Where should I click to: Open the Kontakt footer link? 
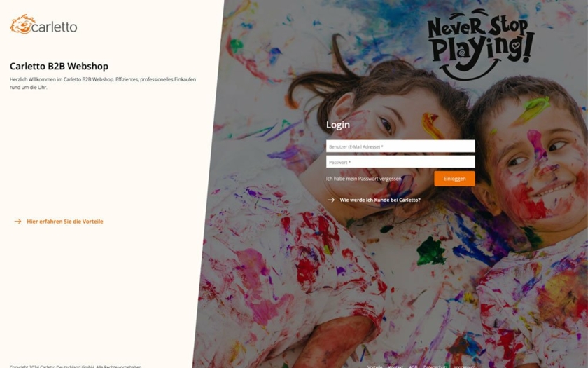(x=395, y=366)
